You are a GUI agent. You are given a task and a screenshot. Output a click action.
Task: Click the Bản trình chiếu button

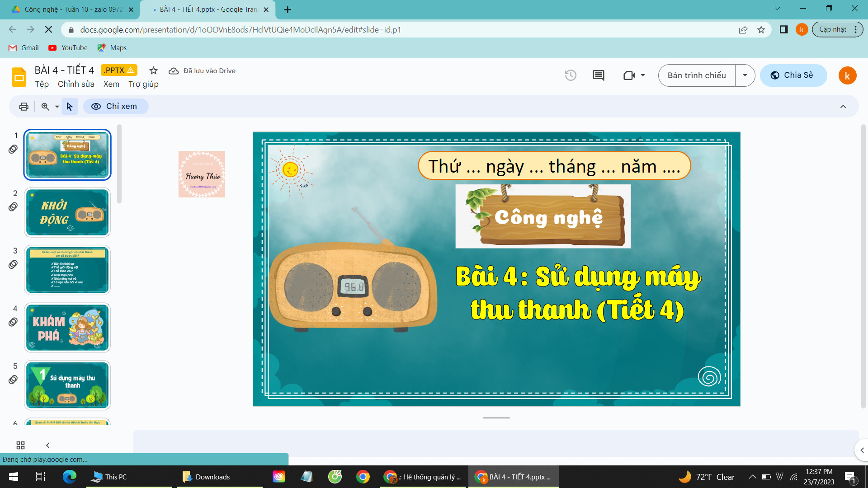click(697, 75)
